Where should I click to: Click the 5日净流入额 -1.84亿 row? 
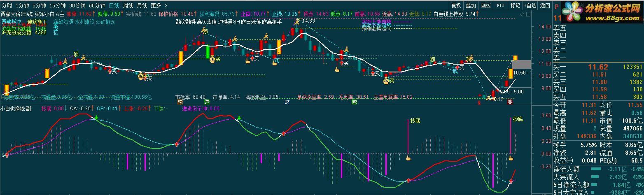click(598, 184)
